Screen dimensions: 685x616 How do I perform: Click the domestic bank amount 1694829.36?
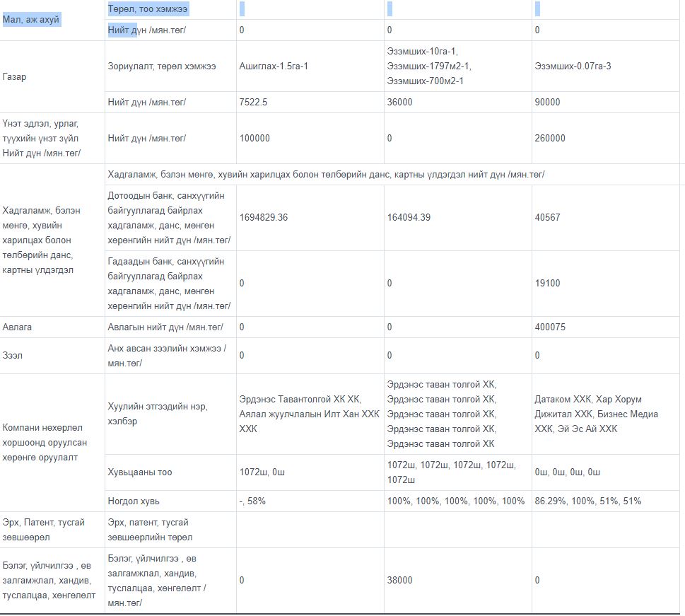tap(264, 217)
